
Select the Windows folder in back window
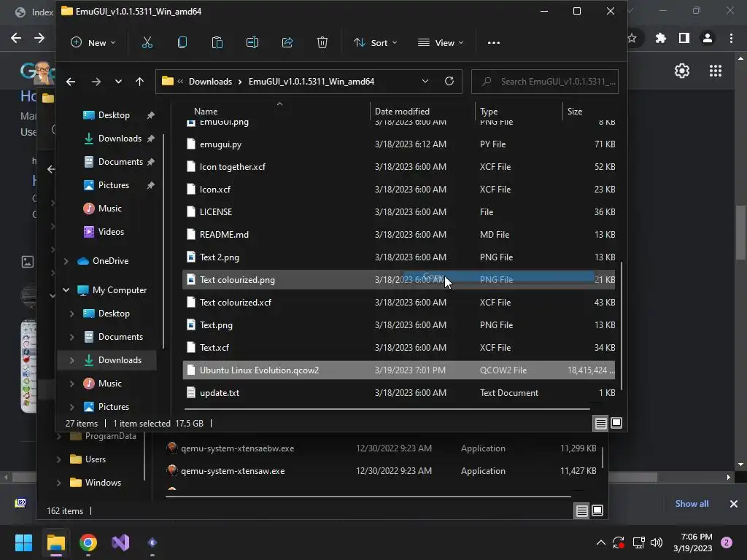coord(96,483)
